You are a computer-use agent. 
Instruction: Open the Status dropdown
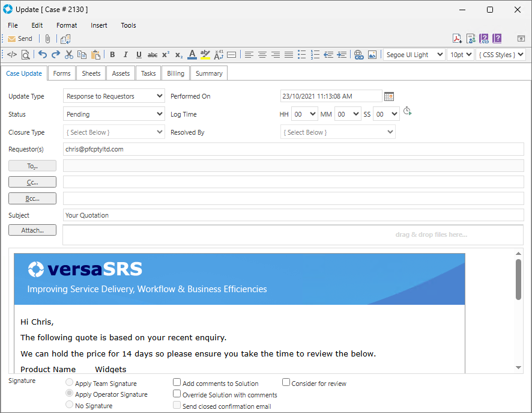114,114
